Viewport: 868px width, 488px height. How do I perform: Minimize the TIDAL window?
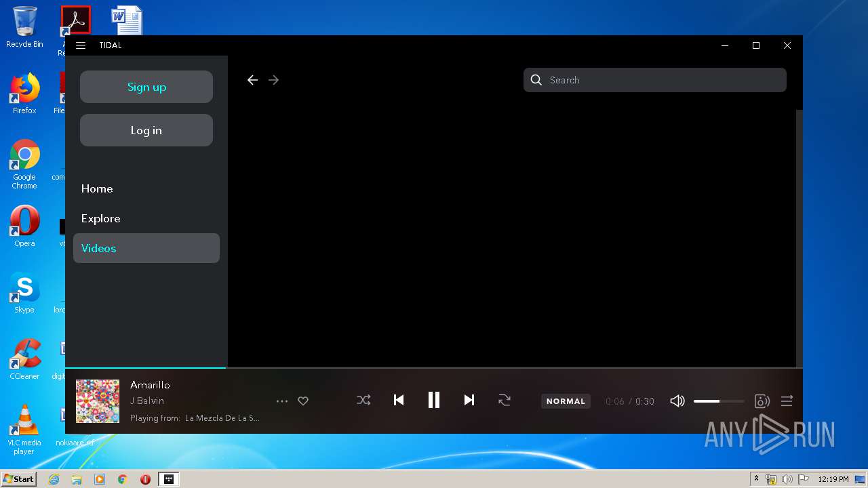(x=725, y=45)
